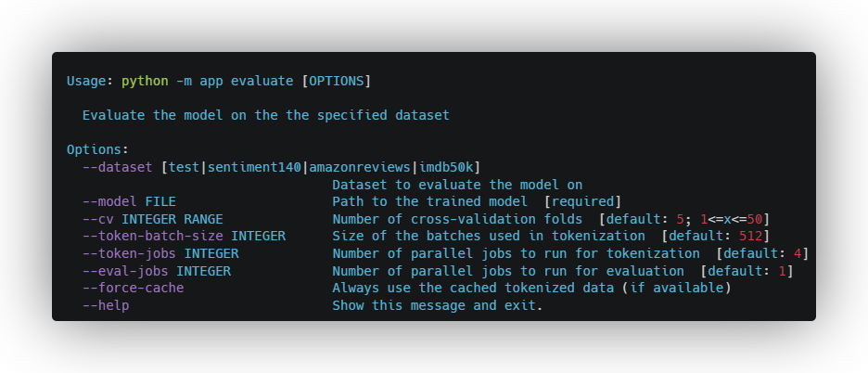
Task: Click the "amazonreviews" dataset choice
Action: coord(359,167)
